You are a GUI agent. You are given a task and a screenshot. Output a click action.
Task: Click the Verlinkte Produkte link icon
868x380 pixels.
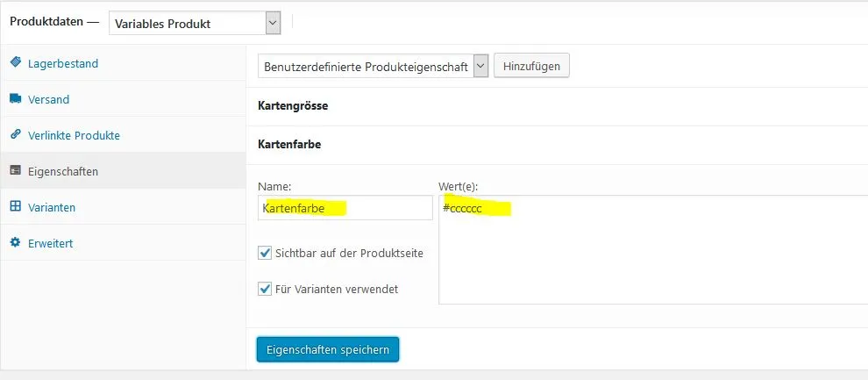pyautogui.click(x=16, y=134)
